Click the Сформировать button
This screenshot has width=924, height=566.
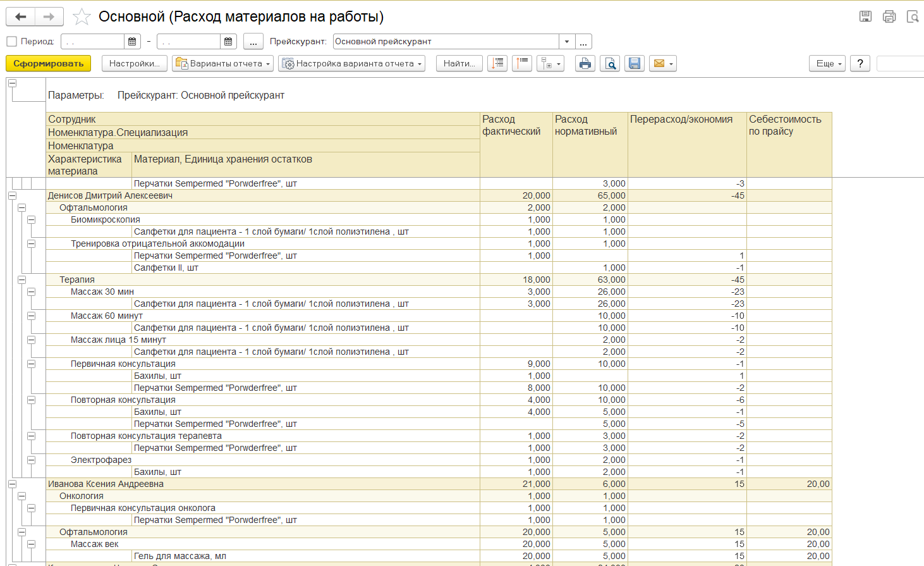click(x=49, y=63)
